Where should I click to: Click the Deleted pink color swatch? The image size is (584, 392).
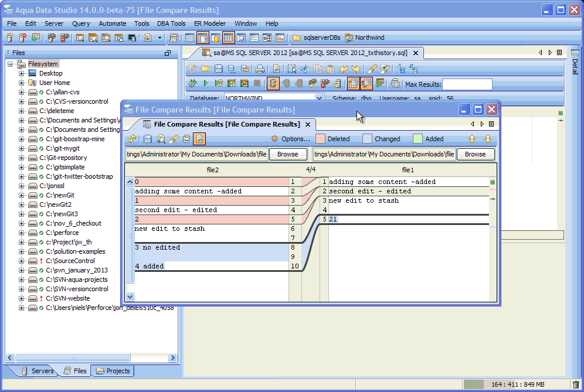(x=320, y=139)
